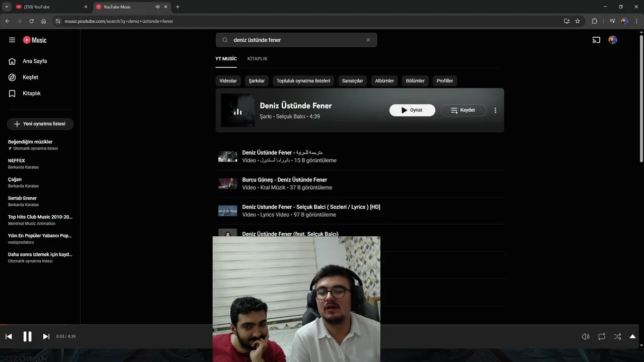644x362 pixels.
Task: Adjust volume speaker icon
Action: coord(586,336)
